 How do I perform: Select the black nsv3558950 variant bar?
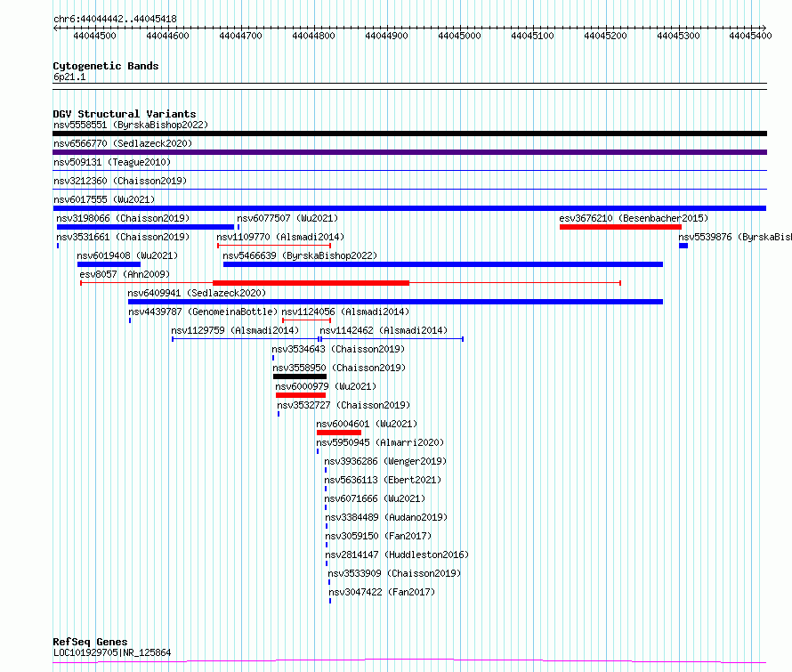click(x=300, y=376)
